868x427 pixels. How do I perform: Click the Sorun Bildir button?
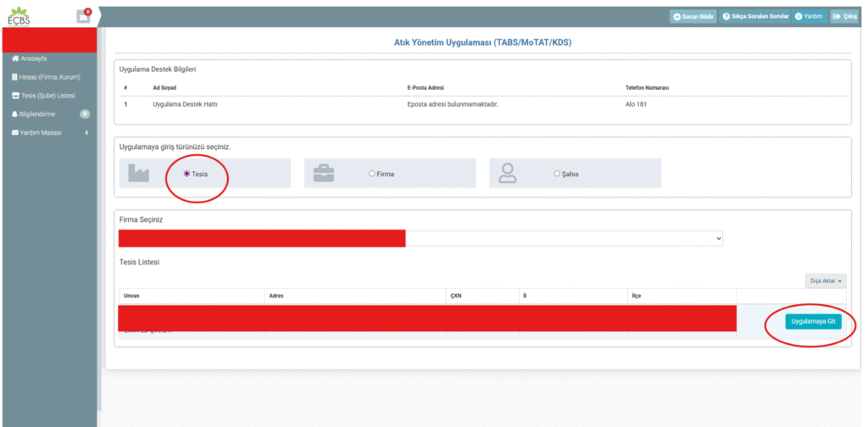(693, 16)
